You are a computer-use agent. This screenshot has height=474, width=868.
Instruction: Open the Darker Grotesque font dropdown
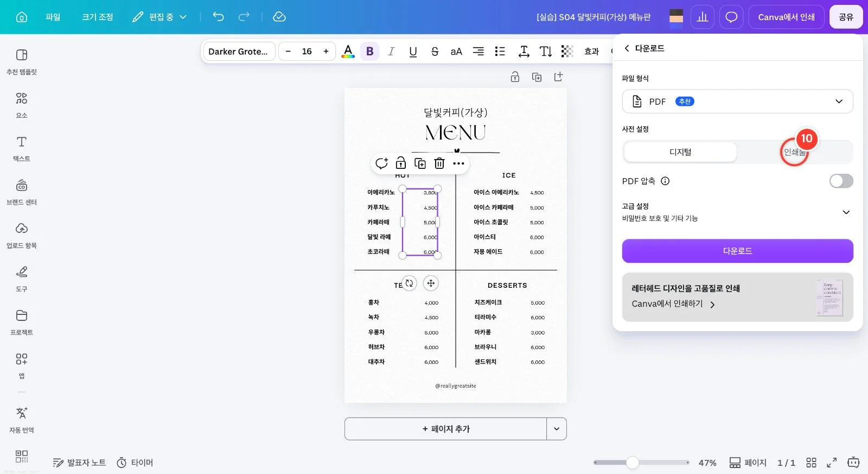[x=239, y=52]
